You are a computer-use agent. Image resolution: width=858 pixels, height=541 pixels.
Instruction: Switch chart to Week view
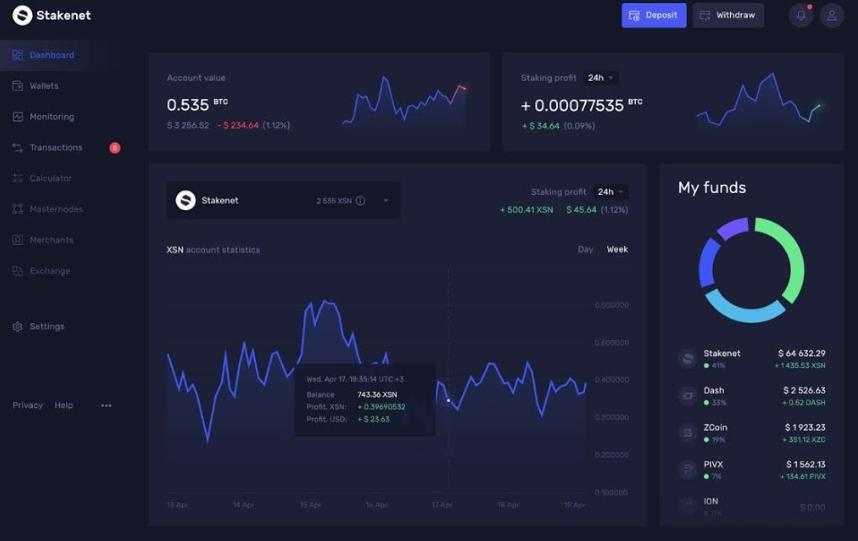[x=617, y=249]
